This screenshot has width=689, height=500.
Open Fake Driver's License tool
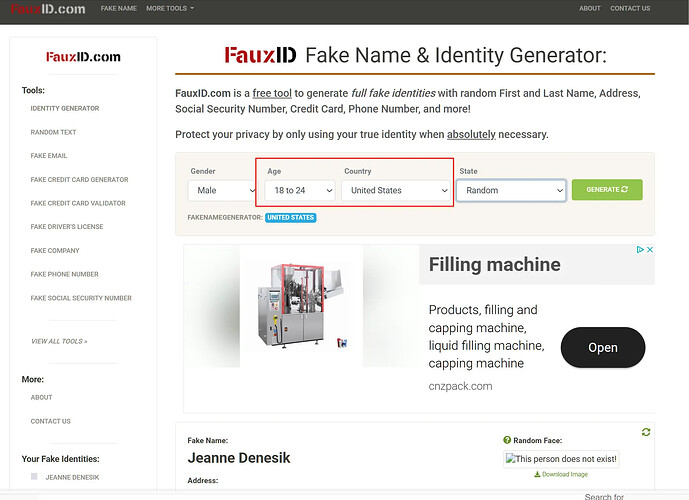67,226
